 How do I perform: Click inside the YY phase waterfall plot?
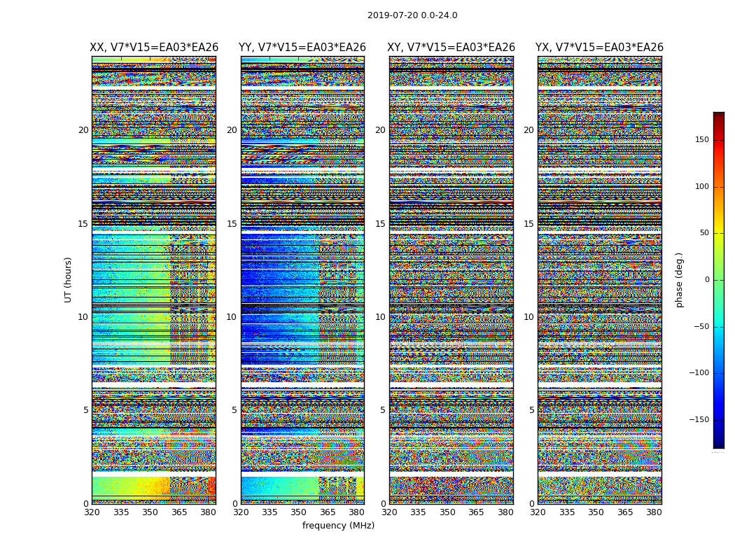(302, 280)
